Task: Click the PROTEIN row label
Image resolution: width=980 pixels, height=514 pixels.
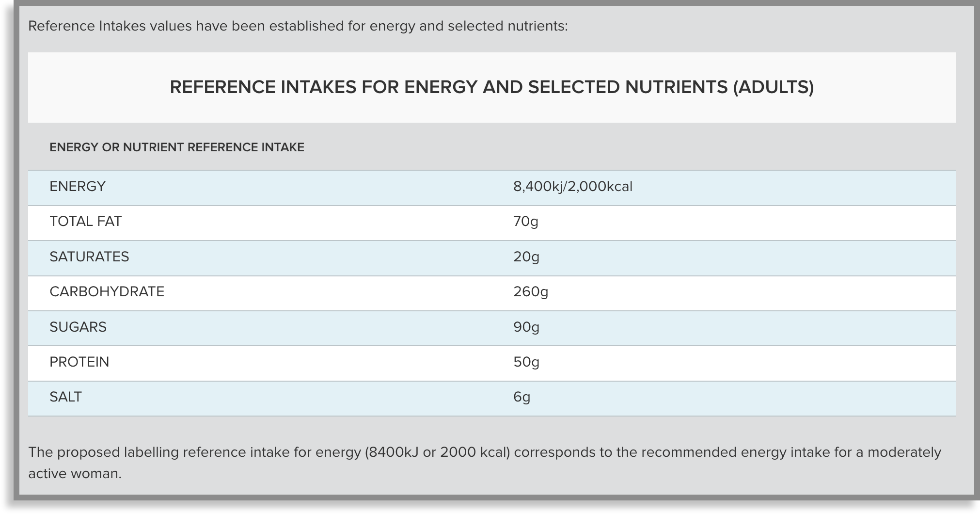Action: coord(79,362)
